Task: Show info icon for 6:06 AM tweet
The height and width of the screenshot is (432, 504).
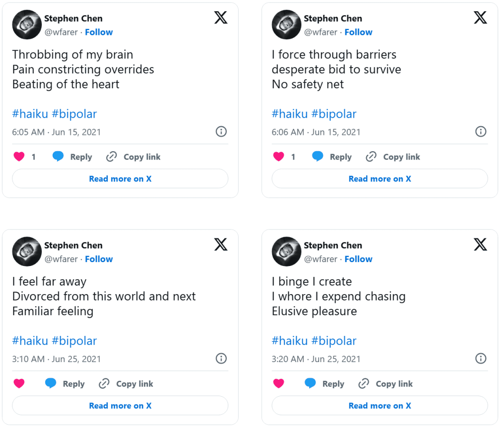Action: [x=481, y=132]
